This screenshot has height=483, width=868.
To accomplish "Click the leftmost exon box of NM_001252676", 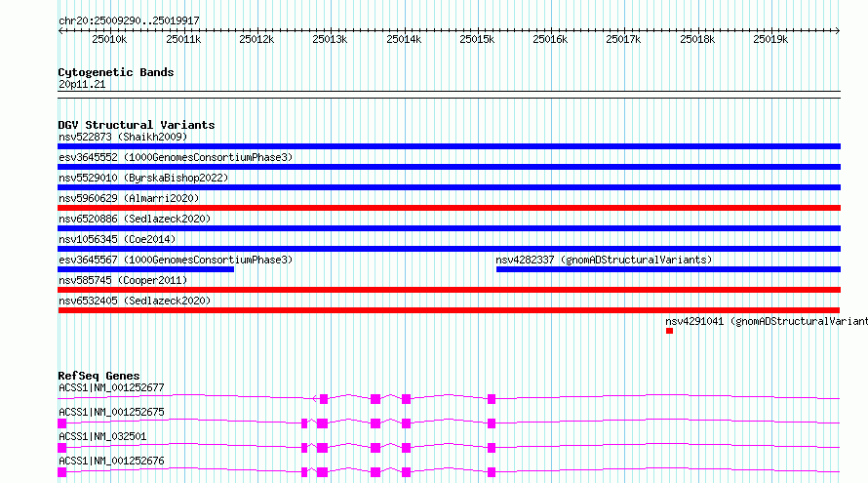I will pos(62,472).
